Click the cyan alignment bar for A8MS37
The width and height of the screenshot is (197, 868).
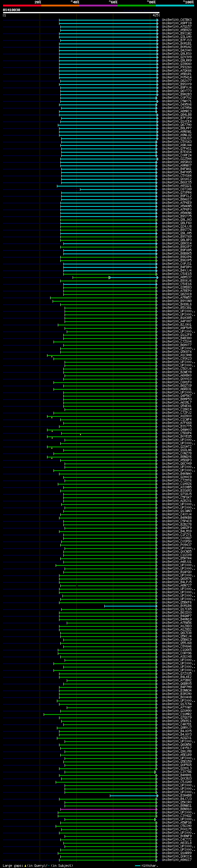(x=134, y=277)
